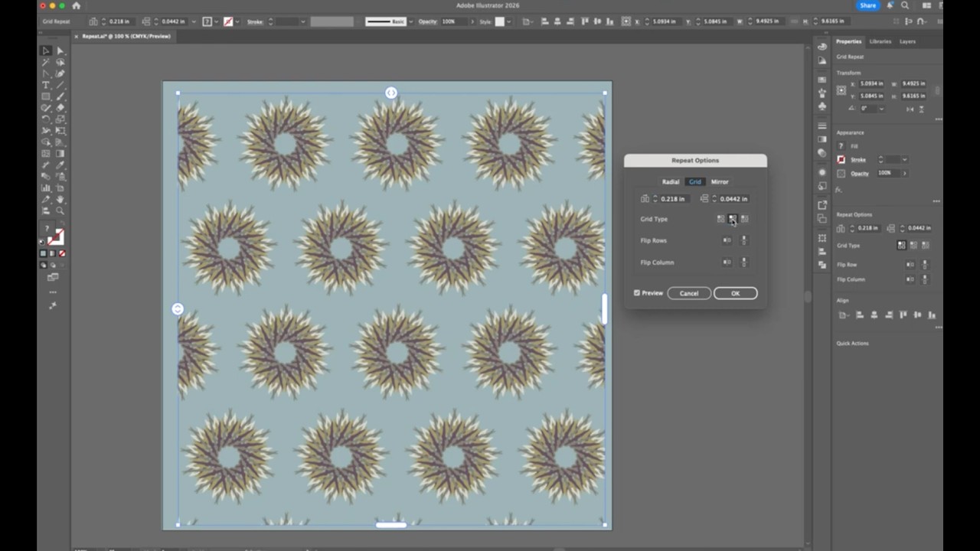The height and width of the screenshot is (551, 980).
Task: Click the Style swatch in control bar
Action: 499,21
